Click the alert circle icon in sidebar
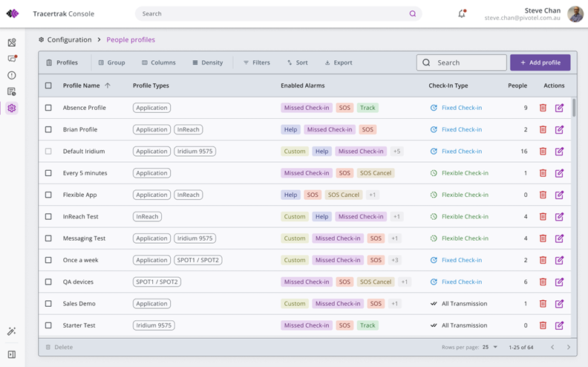The width and height of the screenshot is (588, 367). pyautogui.click(x=11, y=75)
